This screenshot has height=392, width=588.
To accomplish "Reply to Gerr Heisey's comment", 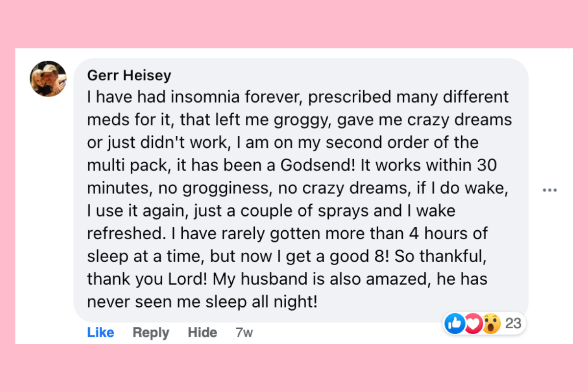I will [151, 333].
